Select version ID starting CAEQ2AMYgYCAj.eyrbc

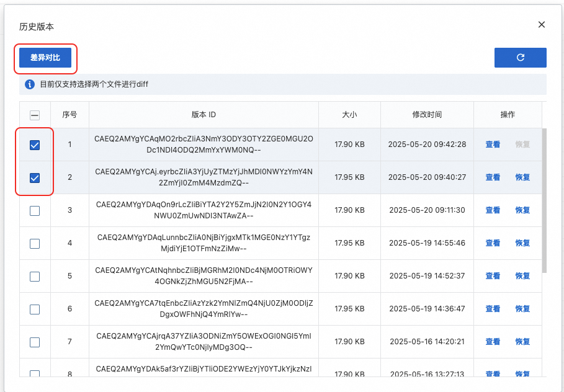(204, 177)
